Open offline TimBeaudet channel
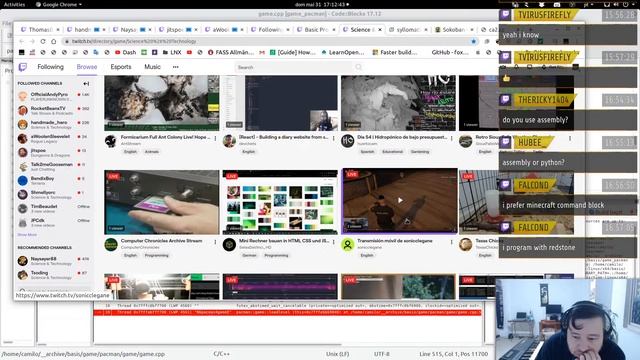 click(x=53, y=208)
